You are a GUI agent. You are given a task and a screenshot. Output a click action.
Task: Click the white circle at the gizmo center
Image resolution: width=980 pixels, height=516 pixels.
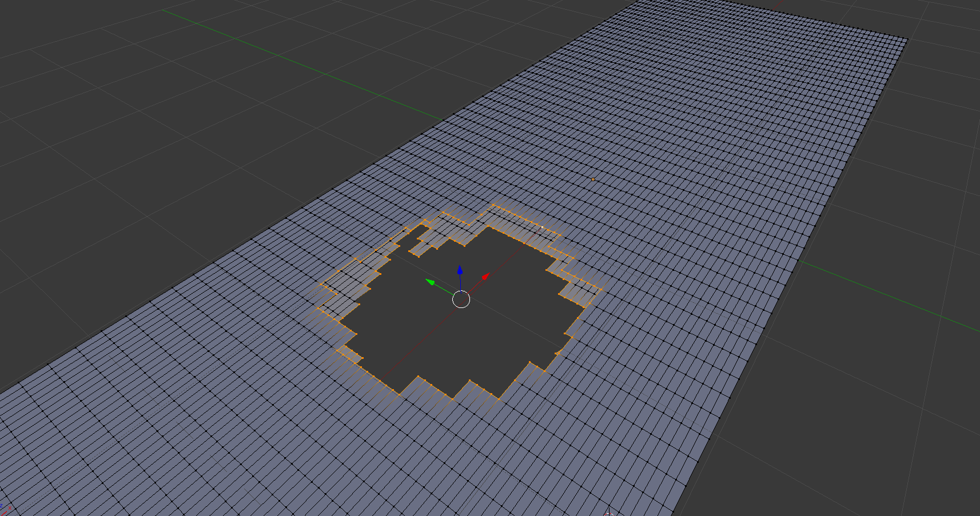tap(461, 299)
